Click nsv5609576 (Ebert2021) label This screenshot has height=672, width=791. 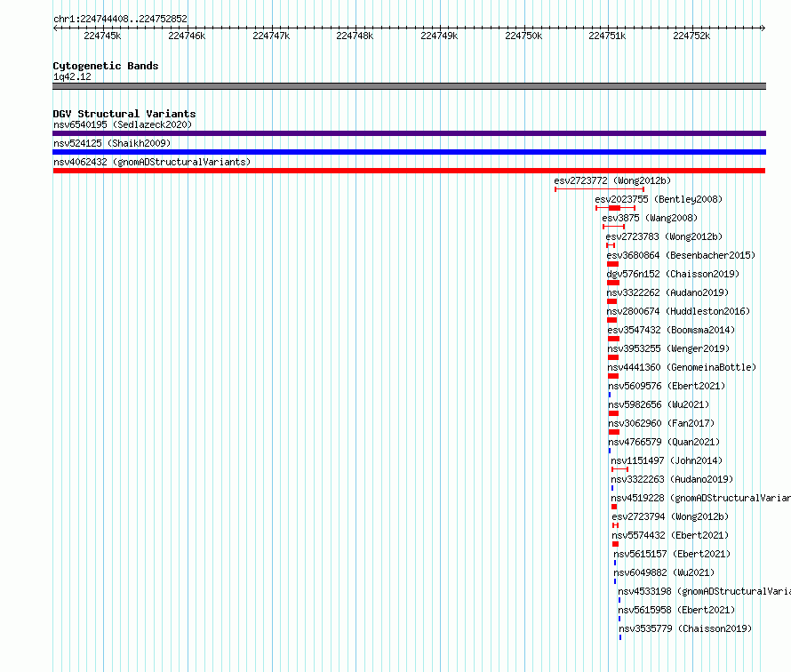667,386
